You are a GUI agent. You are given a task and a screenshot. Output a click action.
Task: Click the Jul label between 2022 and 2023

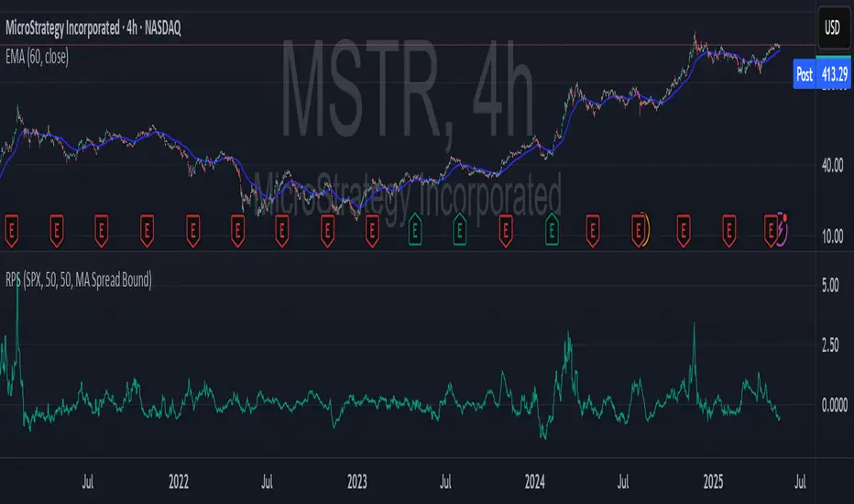(x=267, y=482)
